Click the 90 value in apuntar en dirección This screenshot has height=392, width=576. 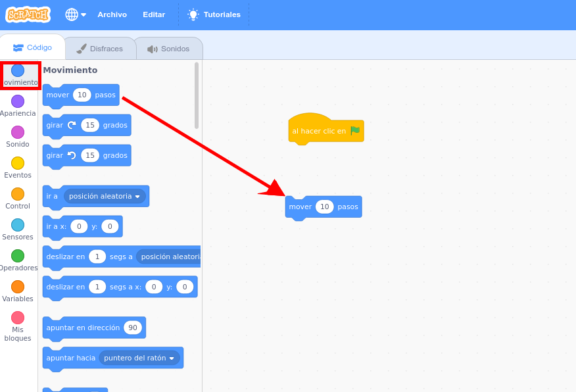133,328
